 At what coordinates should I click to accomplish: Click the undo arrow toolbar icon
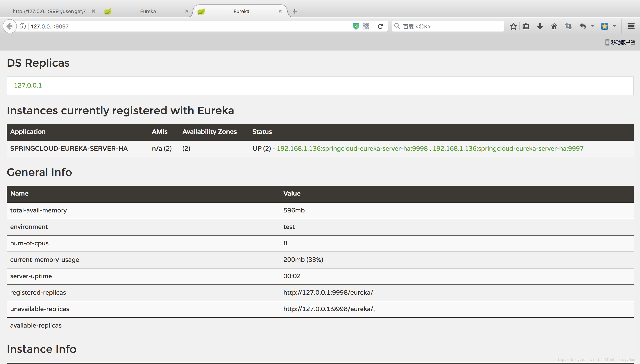coord(583,26)
